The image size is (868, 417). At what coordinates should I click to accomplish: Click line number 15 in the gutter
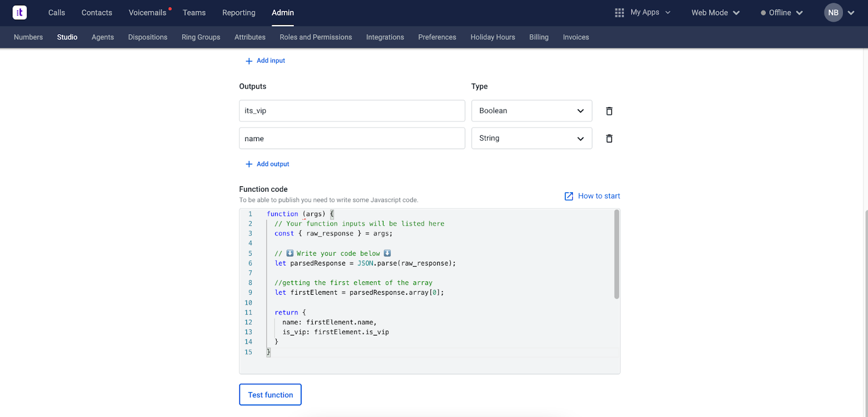[248, 352]
